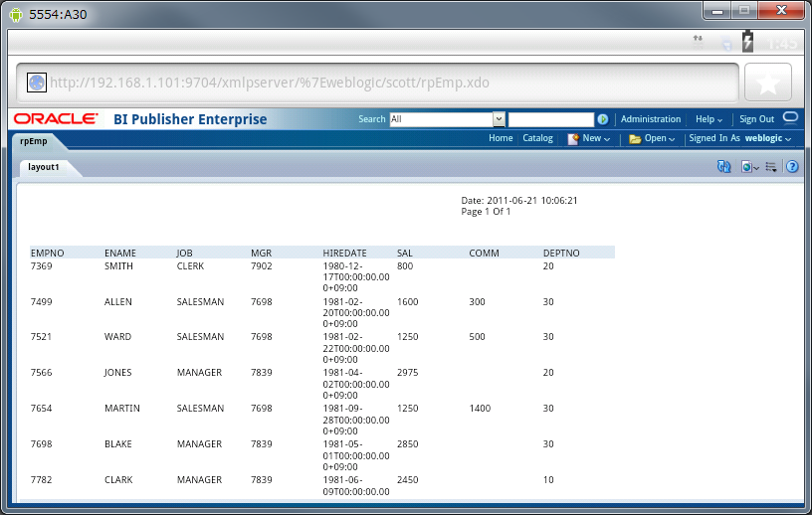Click the HIREDATE column header
This screenshot has width=812, height=515.
tap(344, 254)
